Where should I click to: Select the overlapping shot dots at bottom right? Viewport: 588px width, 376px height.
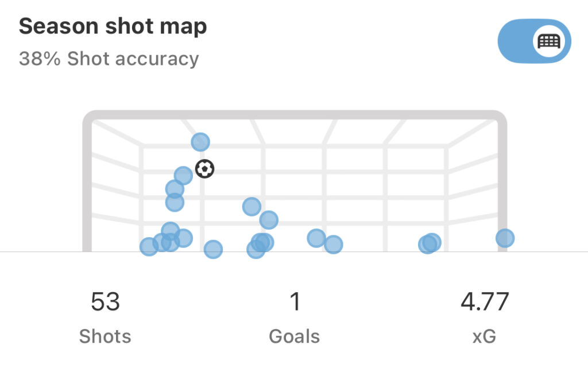[x=430, y=243]
